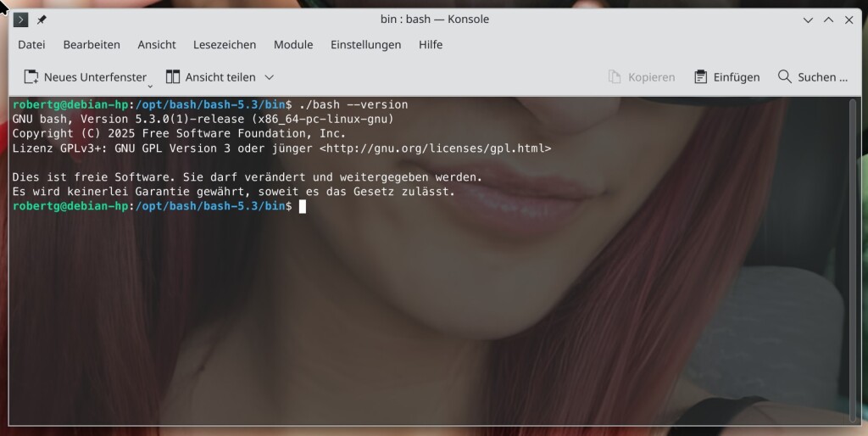Close the Konsole window
Viewport: 868px width, 436px height.
click(x=849, y=20)
